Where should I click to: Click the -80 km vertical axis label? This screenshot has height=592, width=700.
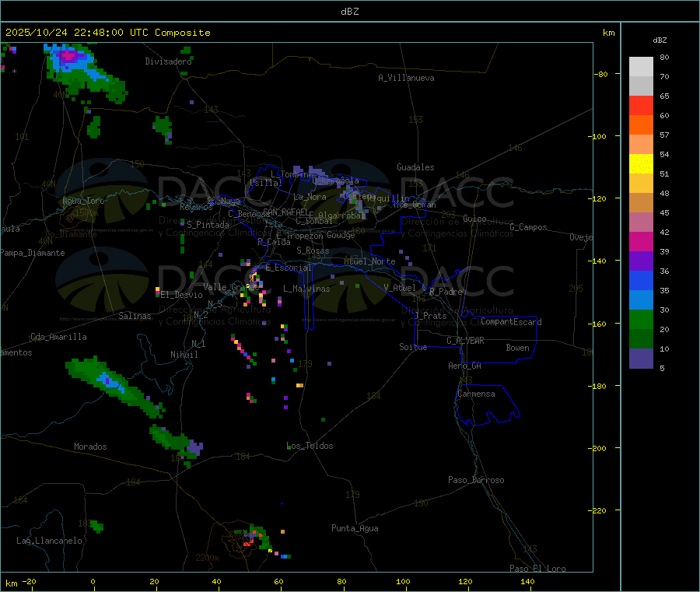coord(600,74)
